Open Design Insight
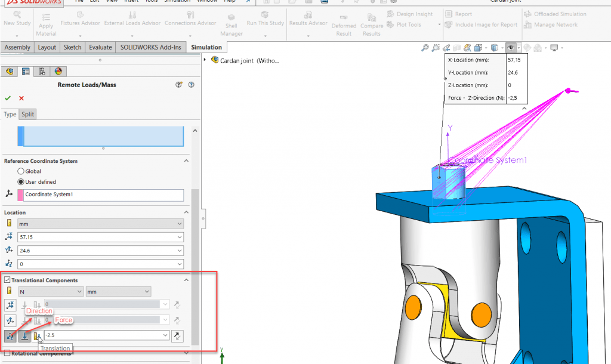The width and height of the screenshot is (611, 364). (410, 14)
